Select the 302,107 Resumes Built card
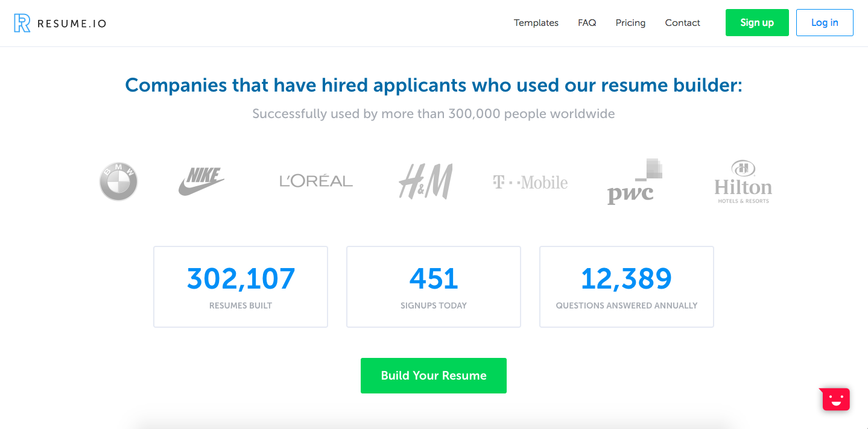This screenshot has height=429, width=868. coord(241,287)
